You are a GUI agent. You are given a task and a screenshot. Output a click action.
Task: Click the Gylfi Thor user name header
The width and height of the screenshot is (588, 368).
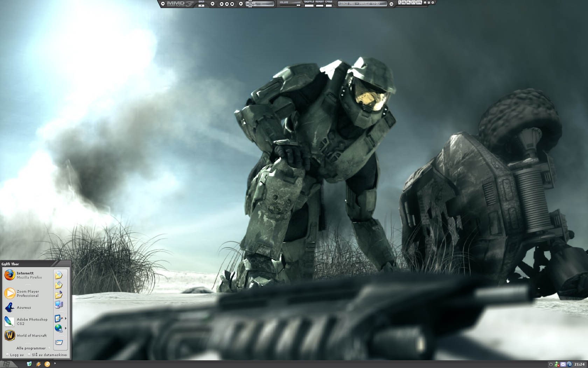click(x=10, y=264)
